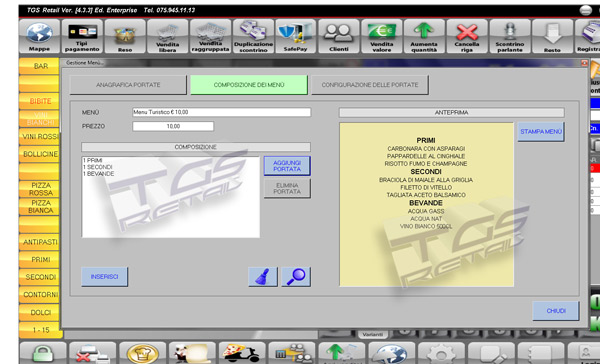
Task: Select VINI ROSSI category in sidebar
Action: tap(39, 137)
